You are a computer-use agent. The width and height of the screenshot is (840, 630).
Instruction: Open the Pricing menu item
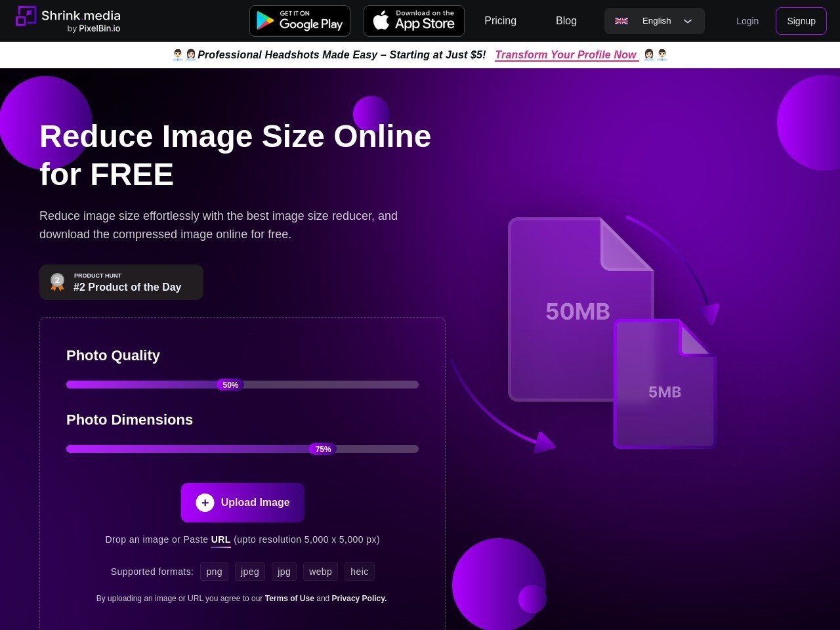[500, 21]
